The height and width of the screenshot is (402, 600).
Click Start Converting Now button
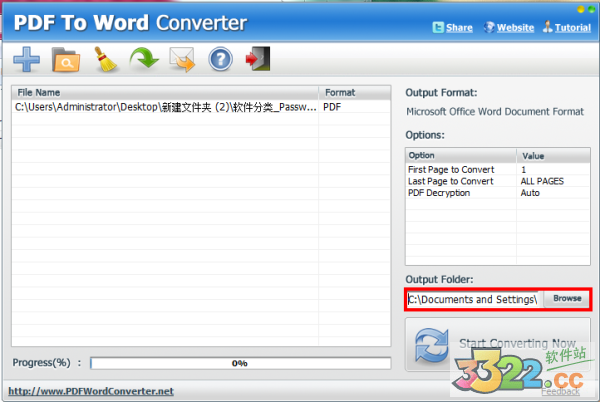click(497, 344)
